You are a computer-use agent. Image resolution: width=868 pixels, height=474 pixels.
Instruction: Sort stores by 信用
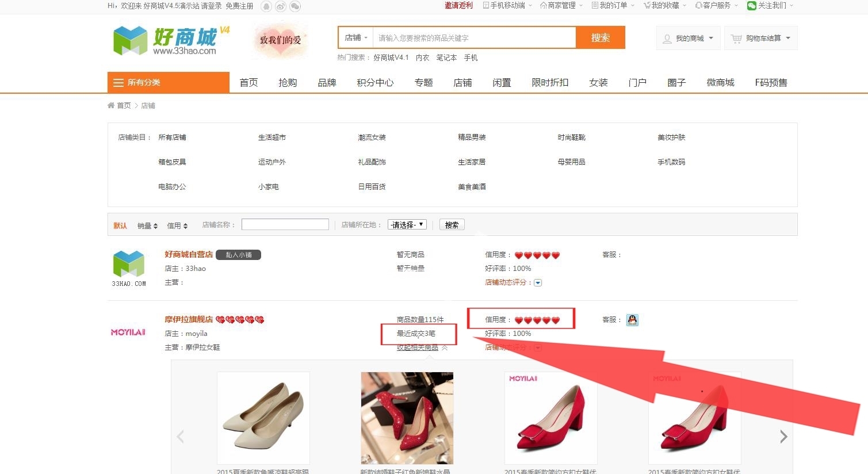[177, 226]
